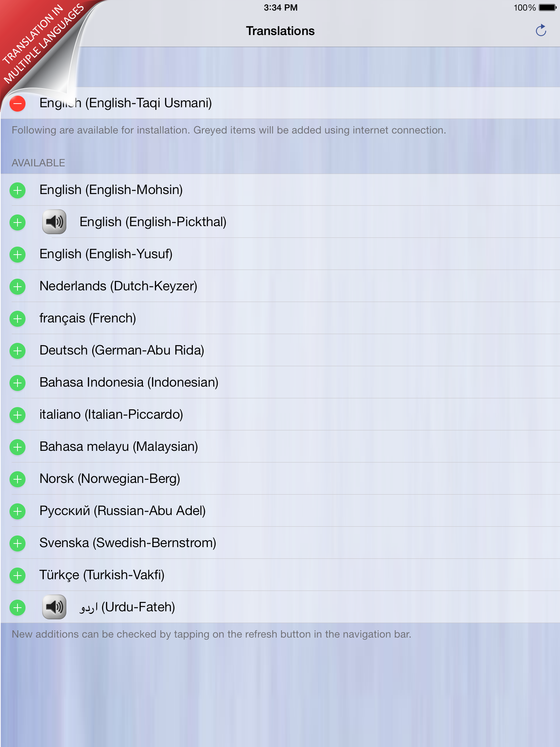
Task: Add English-Mohsin translation with green plus
Action: tap(17, 190)
